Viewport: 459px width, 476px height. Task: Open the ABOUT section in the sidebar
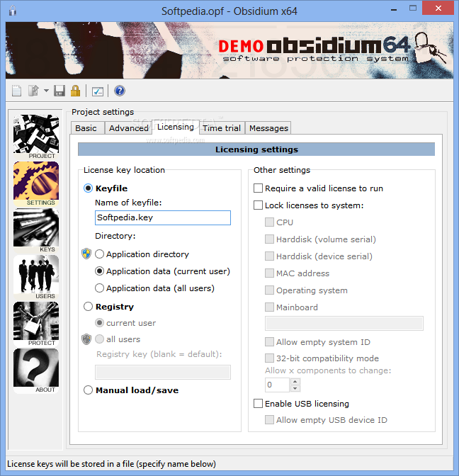point(36,370)
